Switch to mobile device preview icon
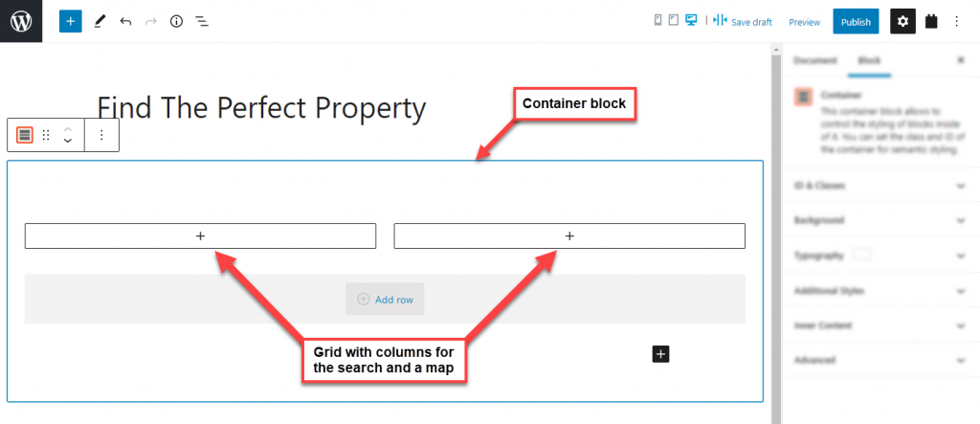This screenshot has height=424, width=980. (x=657, y=21)
